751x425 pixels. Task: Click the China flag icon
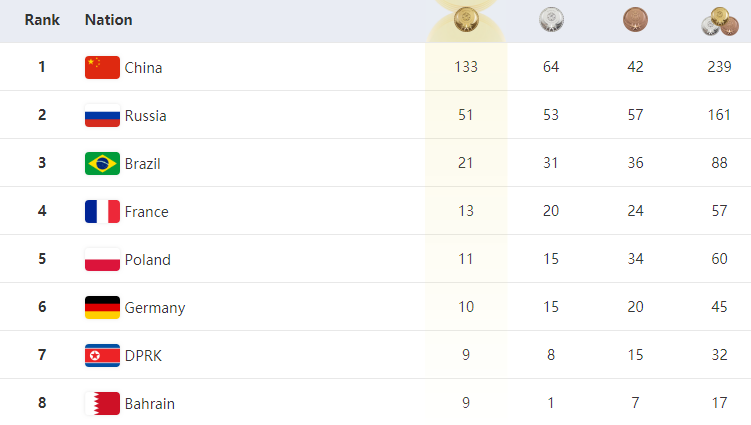pos(102,67)
